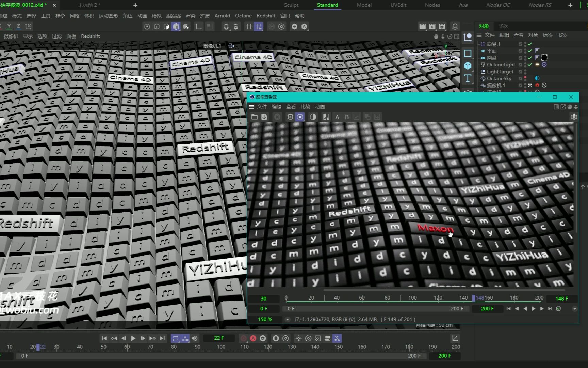Click black material tag on 圆盘
Viewport: 588px width, 368px height.
(x=544, y=58)
